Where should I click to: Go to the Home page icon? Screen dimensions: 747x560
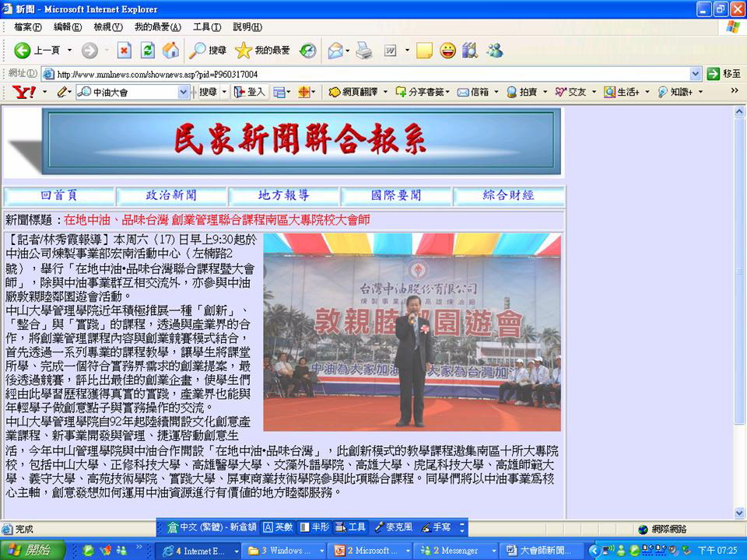coord(171,50)
